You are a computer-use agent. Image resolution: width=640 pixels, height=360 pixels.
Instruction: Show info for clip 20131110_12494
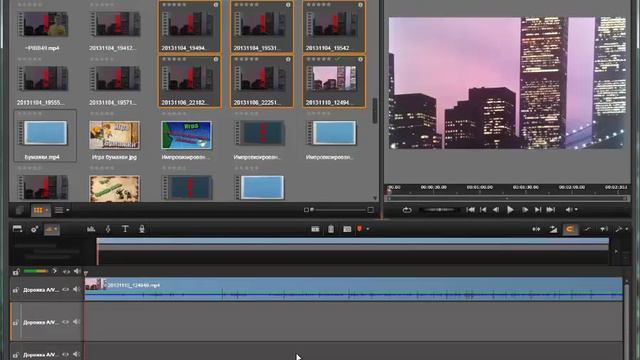click(x=360, y=60)
